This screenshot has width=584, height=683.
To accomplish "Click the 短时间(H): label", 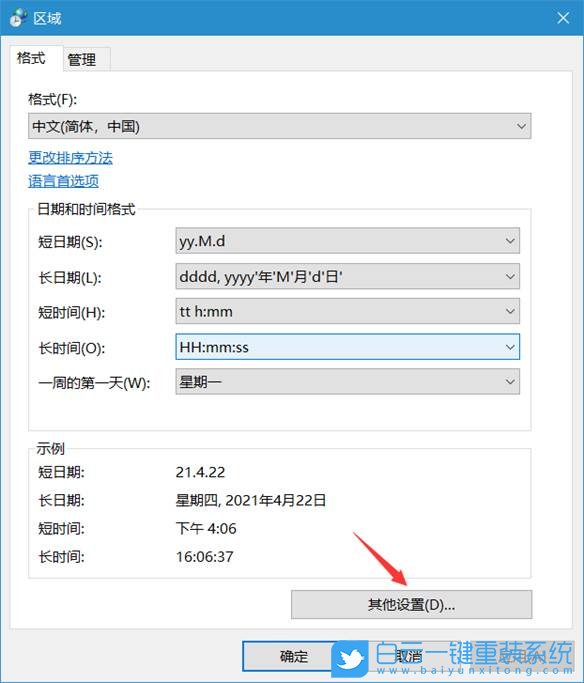I will coord(71,313).
